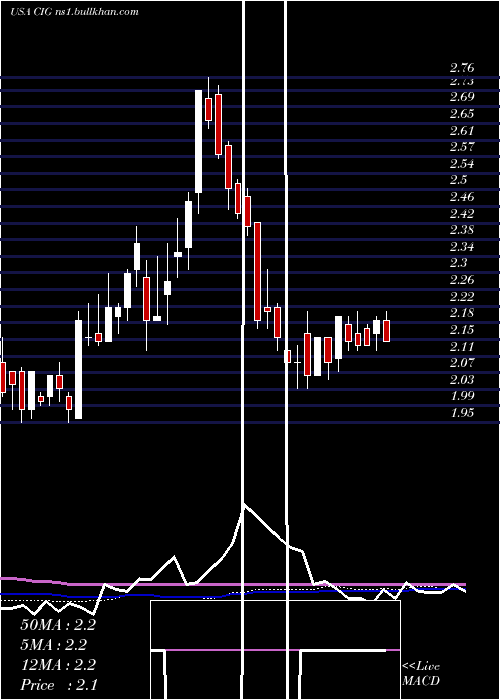Select the 1.95 price axis label
Viewport: 500px width, 700px height.
click(x=462, y=412)
